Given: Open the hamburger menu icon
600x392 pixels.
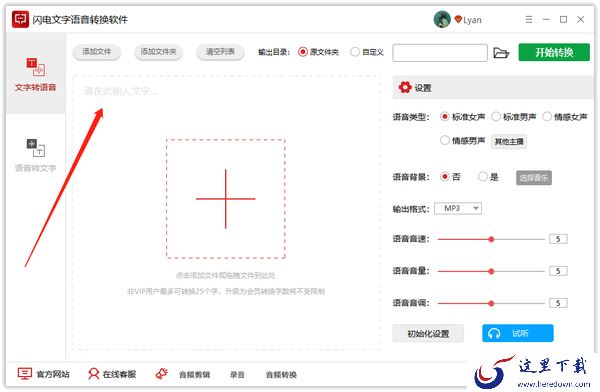Looking at the screenshot, I should pos(529,19).
